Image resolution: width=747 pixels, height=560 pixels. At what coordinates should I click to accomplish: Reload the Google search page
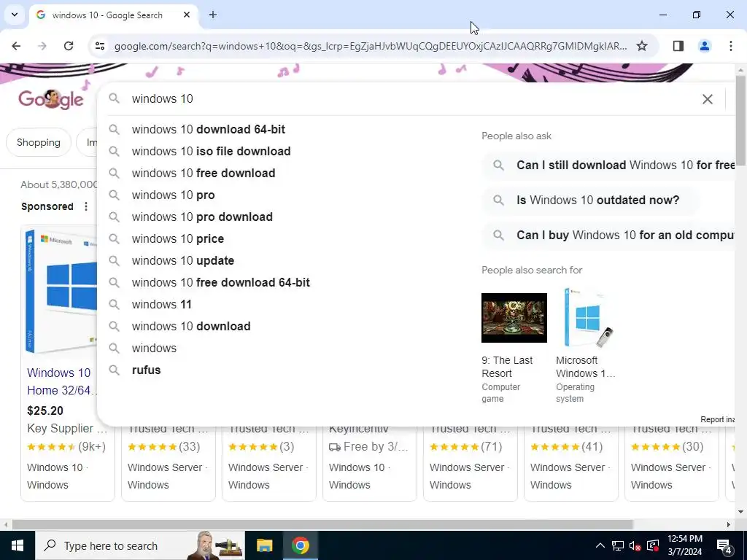(69, 46)
